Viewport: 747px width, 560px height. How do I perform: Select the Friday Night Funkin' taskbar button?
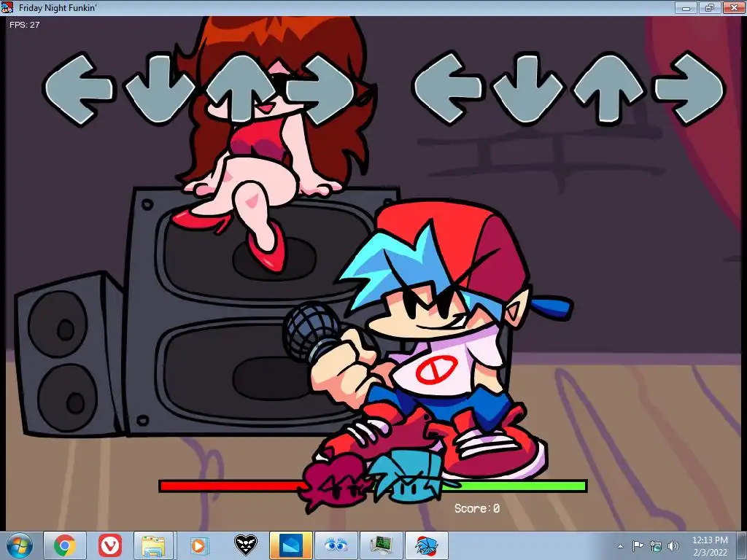426,545
